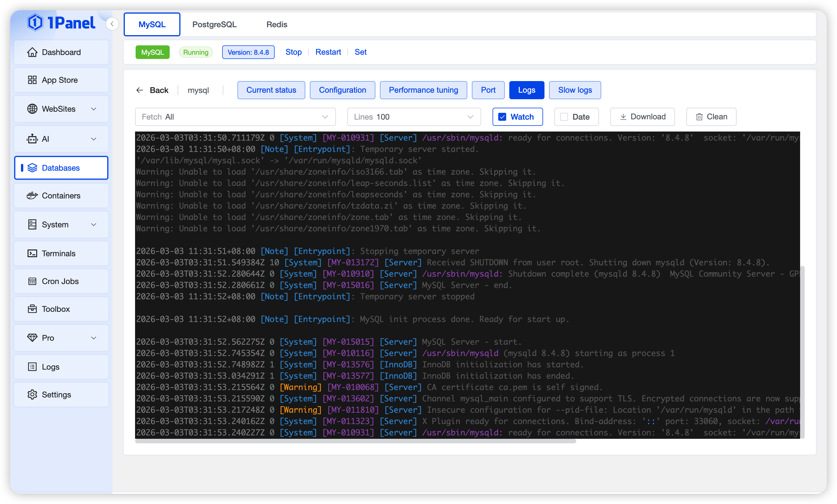Viewport: 837px width, 504px height.
Task: Expand the WebSites submenu
Action: [94, 109]
